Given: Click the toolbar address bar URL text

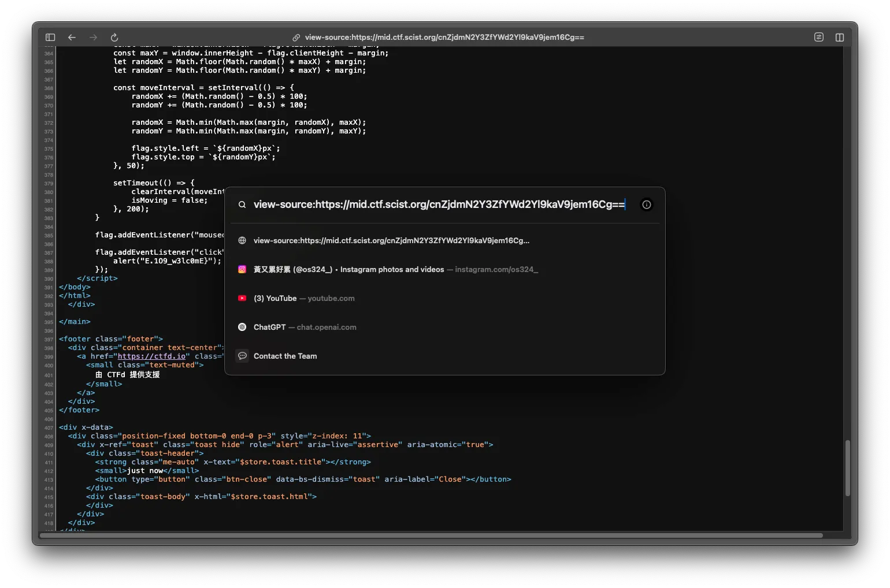Looking at the screenshot, I should coord(444,38).
